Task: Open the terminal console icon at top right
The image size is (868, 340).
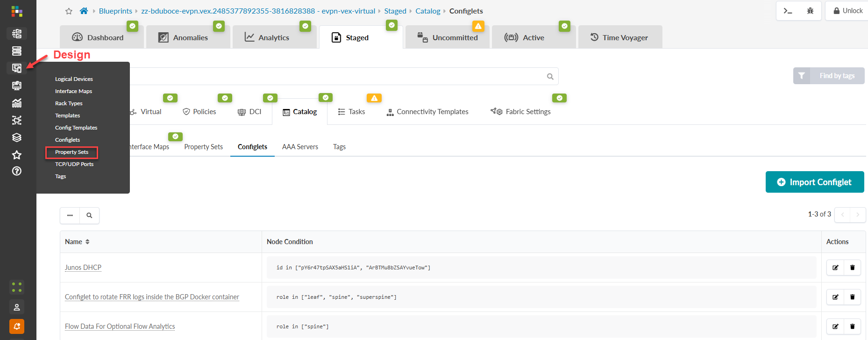Action: [x=788, y=11]
